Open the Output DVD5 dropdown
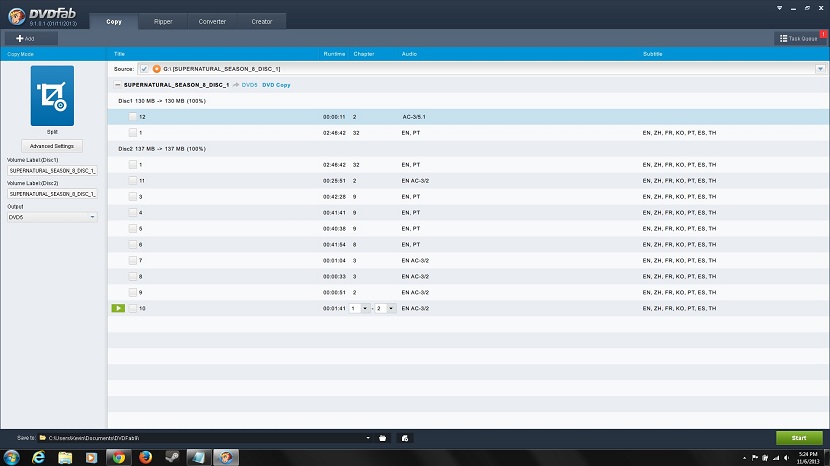This screenshot has height=466, width=830. click(x=52, y=216)
